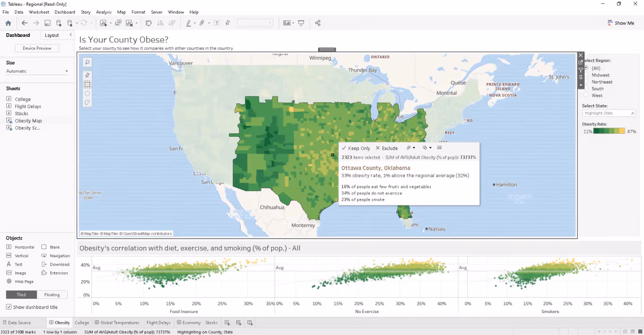The height and width of the screenshot is (335, 644).
Task: Select the lasso selection map tool
Action: [87, 102]
